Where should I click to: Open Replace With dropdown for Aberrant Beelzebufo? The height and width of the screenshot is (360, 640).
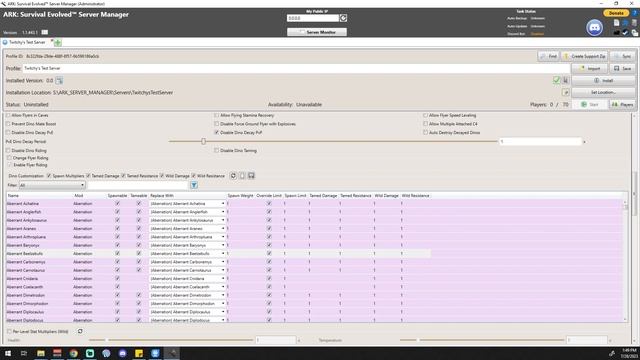coord(223,253)
